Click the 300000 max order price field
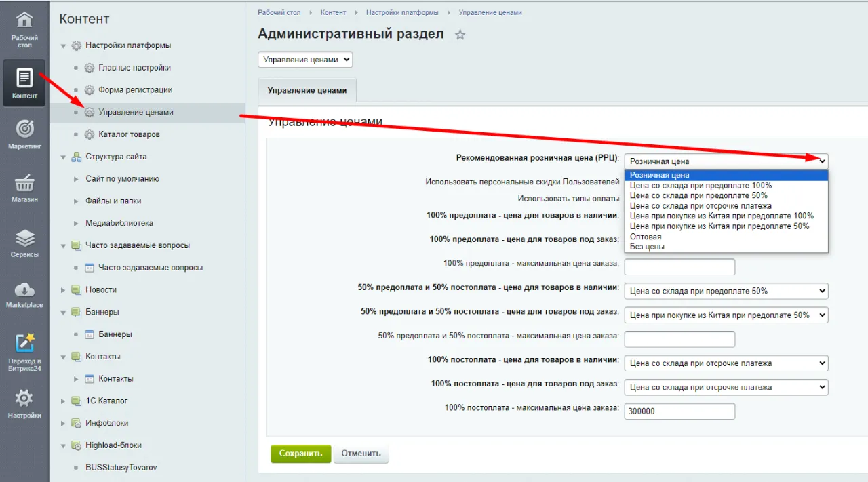Screen dimensions: 868x482 pyautogui.click(x=679, y=411)
